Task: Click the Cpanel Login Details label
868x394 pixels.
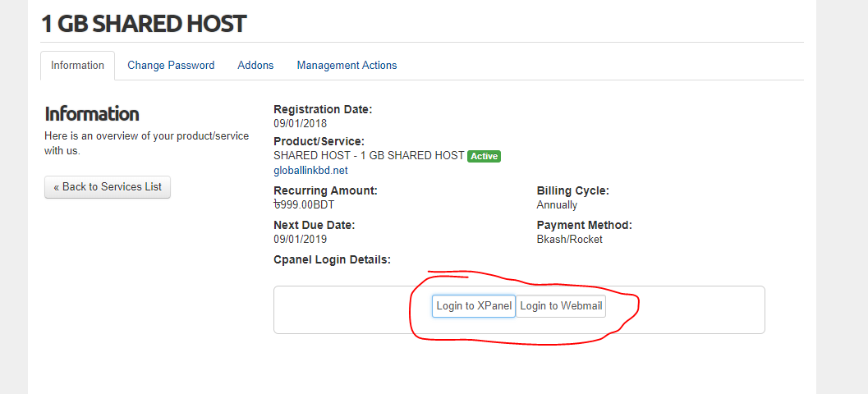Action: [x=332, y=260]
